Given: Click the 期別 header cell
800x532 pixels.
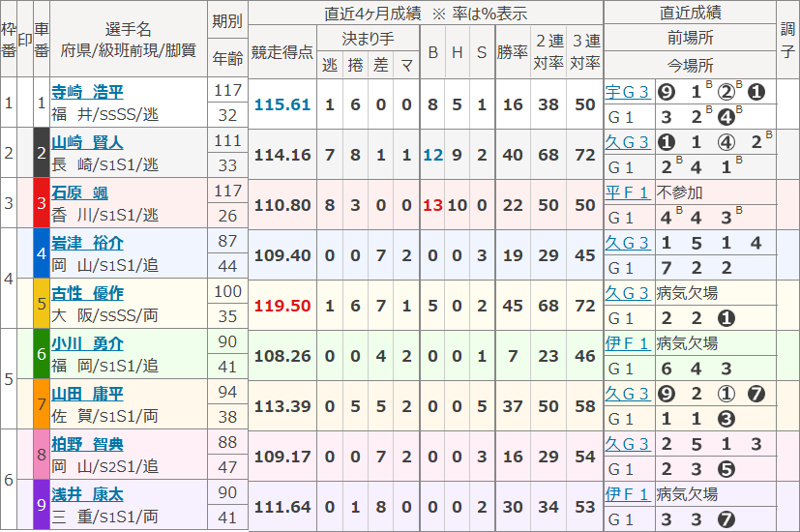Looking at the screenshot, I should click(227, 20).
